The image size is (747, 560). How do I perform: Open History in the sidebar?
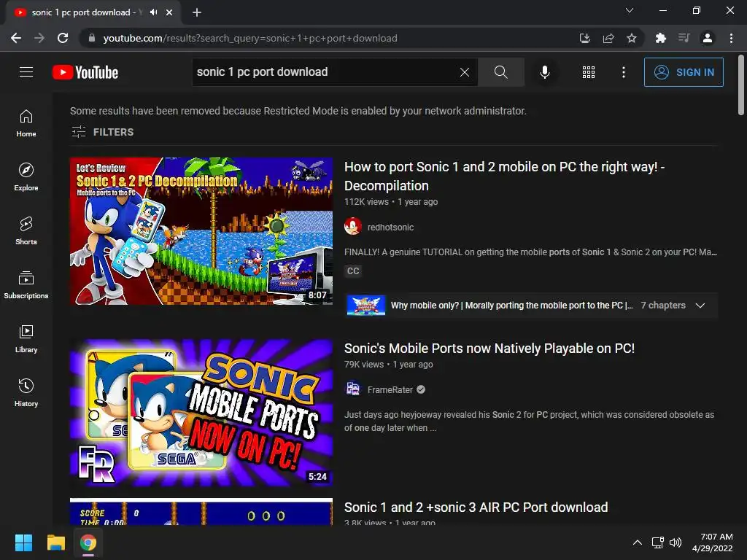[26, 392]
